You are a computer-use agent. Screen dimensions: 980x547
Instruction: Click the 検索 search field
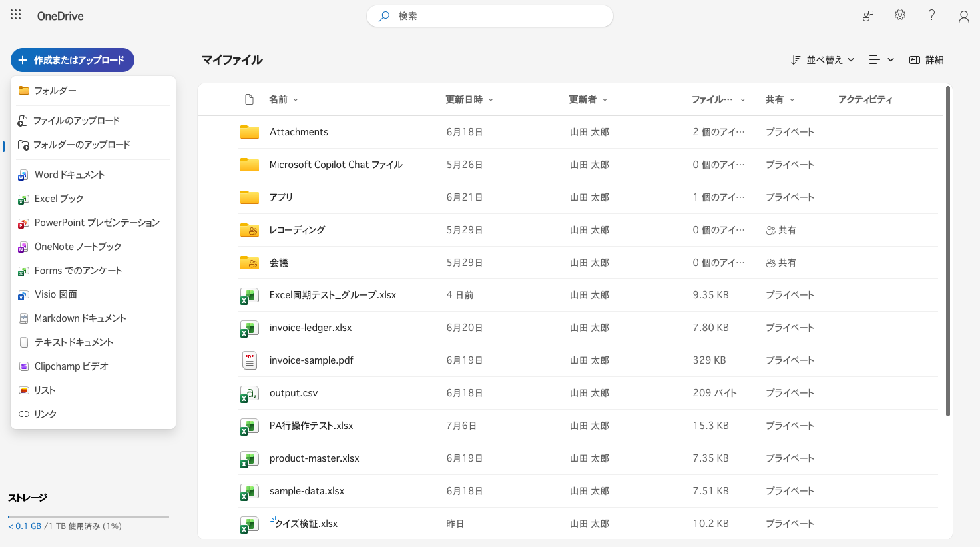tap(490, 16)
